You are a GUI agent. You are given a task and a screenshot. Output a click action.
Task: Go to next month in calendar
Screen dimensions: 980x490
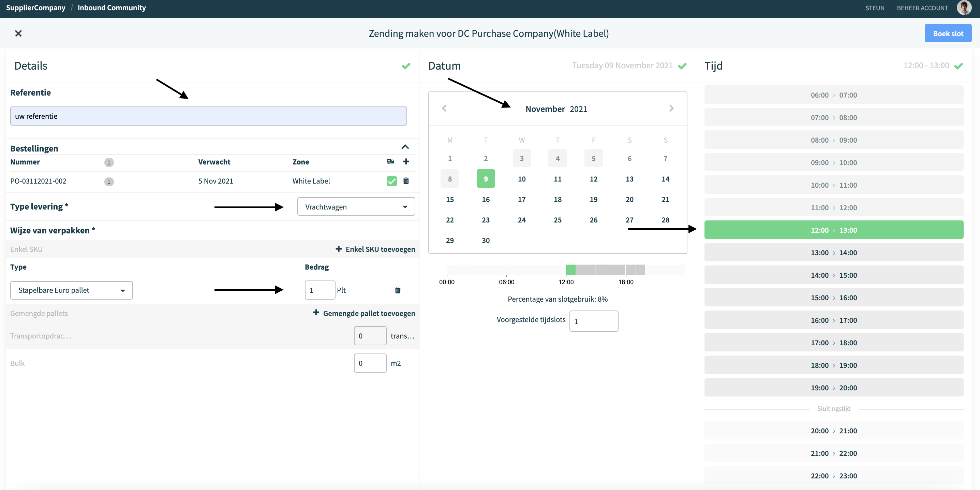pos(671,109)
